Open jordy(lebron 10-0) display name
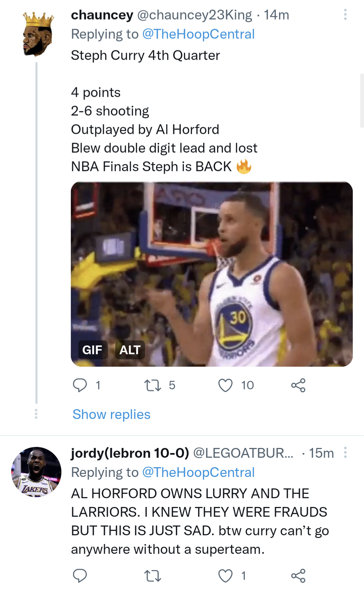 click(x=130, y=453)
